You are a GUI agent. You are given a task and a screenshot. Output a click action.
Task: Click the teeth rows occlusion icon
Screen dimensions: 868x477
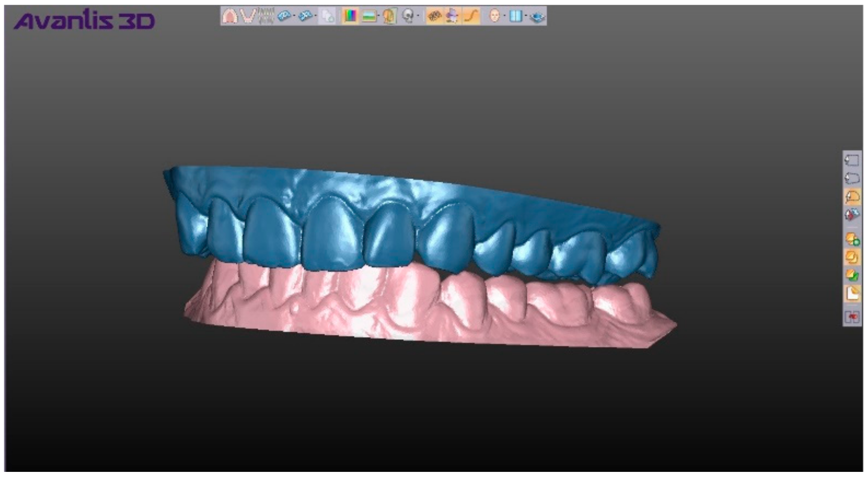(x=266, y=17)
